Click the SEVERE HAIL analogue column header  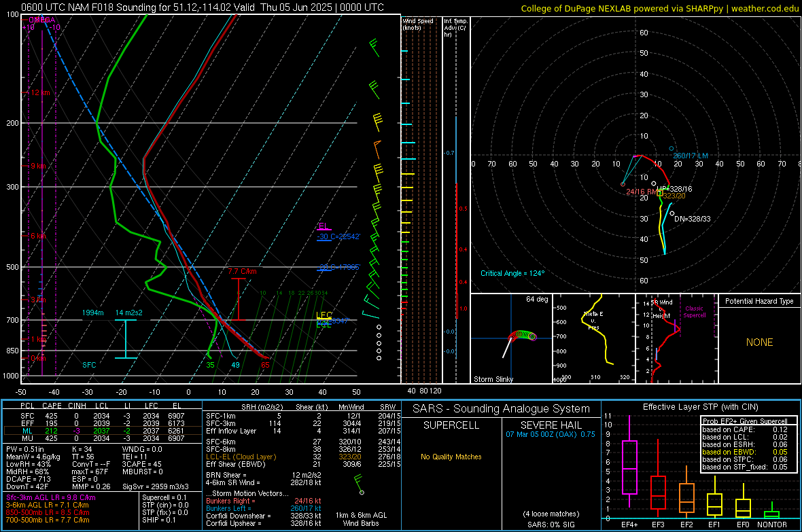[551, 425]
